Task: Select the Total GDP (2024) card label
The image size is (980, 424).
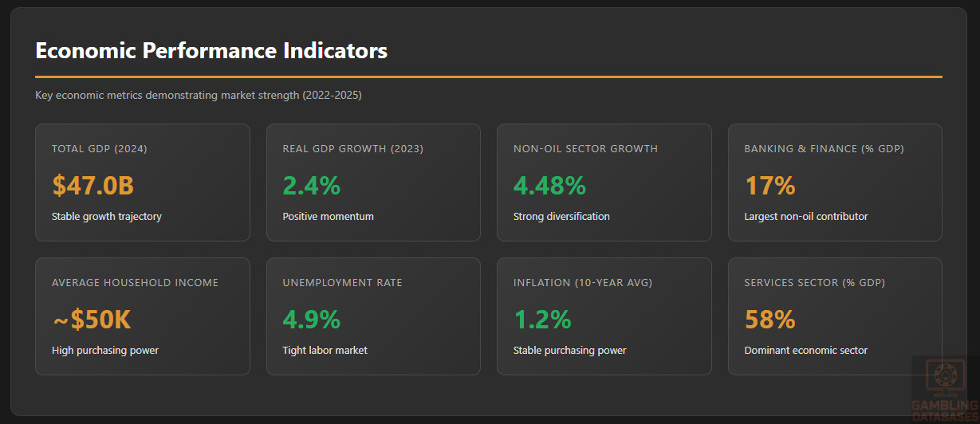Action: click(100, 149)
